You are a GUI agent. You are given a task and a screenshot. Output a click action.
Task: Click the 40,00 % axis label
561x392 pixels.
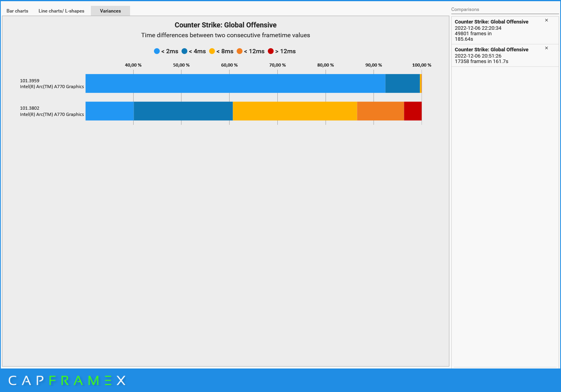pyautogui.click(x=133, y=65)
